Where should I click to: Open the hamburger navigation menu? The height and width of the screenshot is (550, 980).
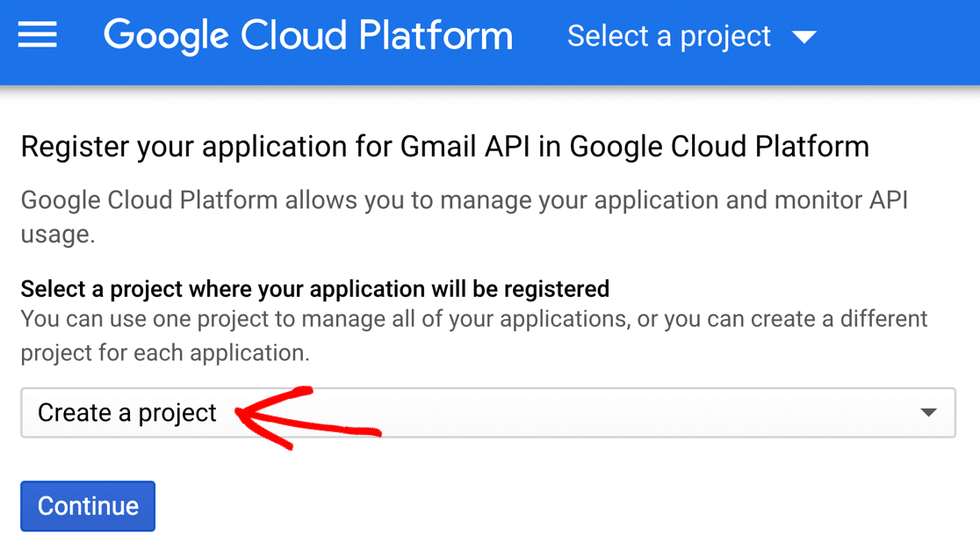tap(37, 35)
